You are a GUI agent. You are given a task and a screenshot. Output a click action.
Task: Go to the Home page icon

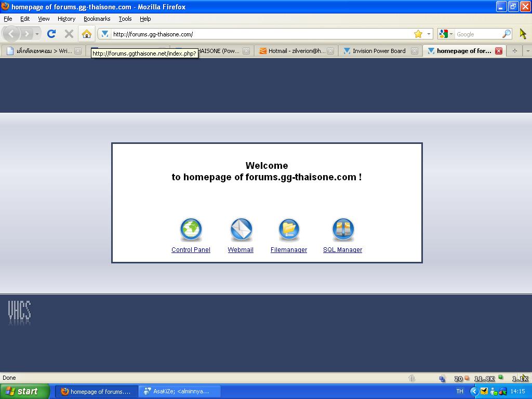click(87, 34)
